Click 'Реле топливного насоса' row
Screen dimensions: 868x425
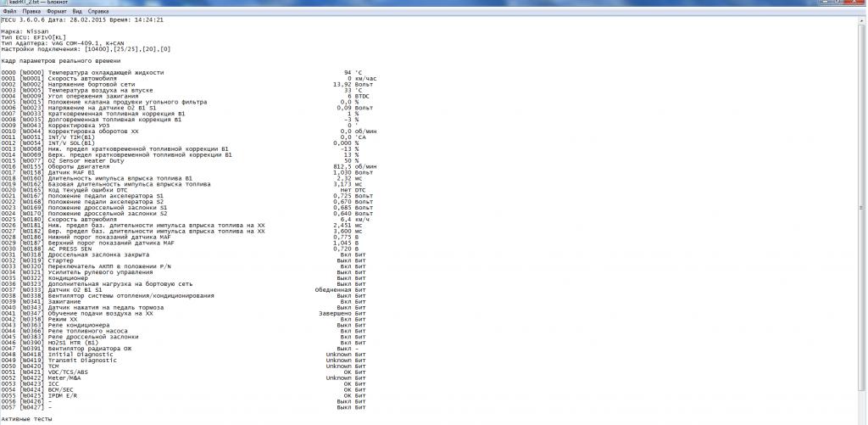pyautogui.click(x=189, y=331)
